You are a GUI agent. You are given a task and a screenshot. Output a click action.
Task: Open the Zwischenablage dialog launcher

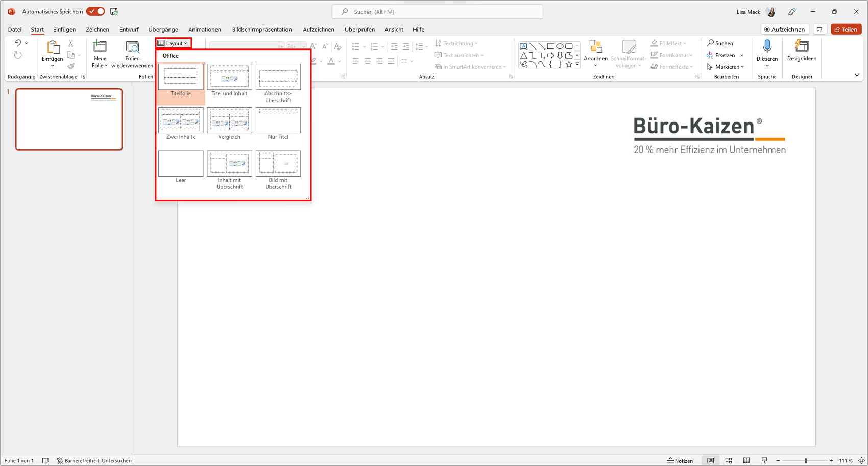(83, 77)
